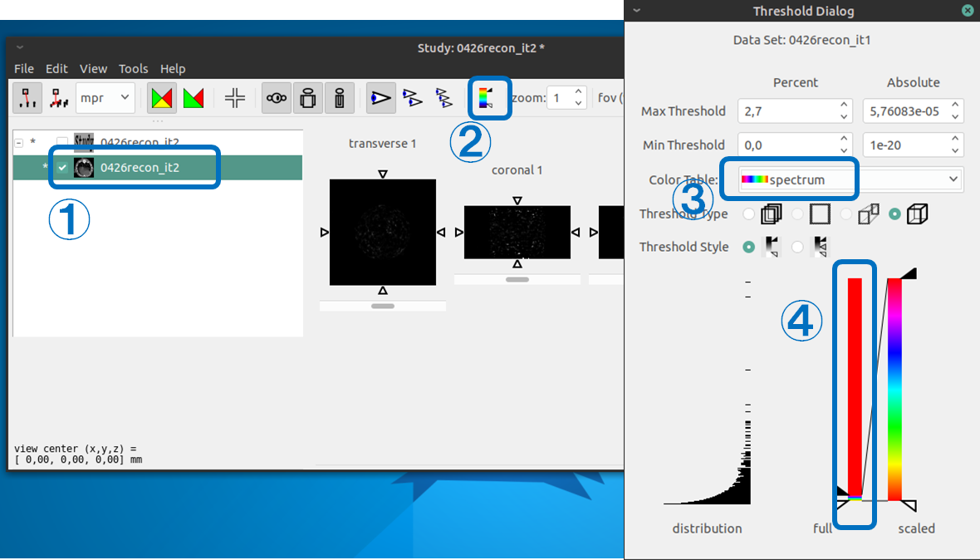Viewport: 980px width, 560px height.
Task: Click the transverse slice slider
Action: pyautogui.click(x=383, y=307)
